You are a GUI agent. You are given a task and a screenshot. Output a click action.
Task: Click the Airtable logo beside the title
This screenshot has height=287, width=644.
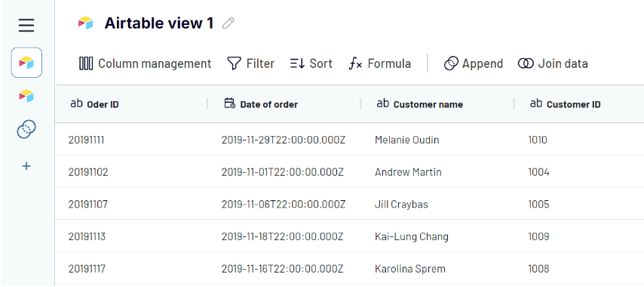[86, 23]
